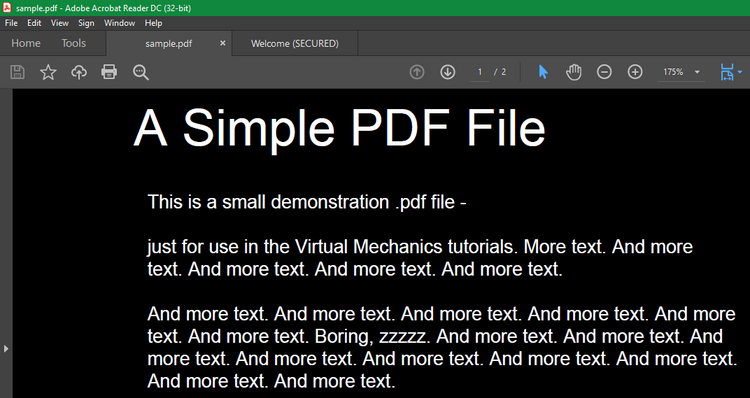The width and height of the screenshot is (750, 398).
Task: Print the document with printer icon
Action: pyautogui.click(x=109, y=72)
